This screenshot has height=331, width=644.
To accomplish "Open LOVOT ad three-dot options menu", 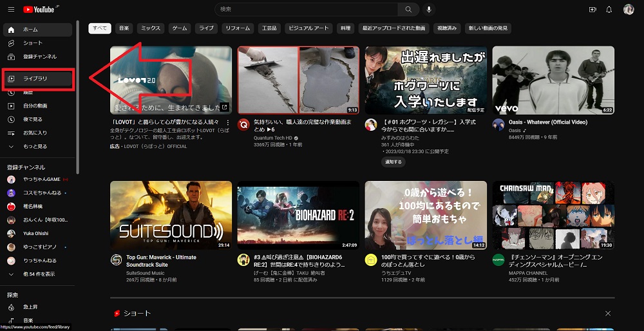I will coord(228,122).
